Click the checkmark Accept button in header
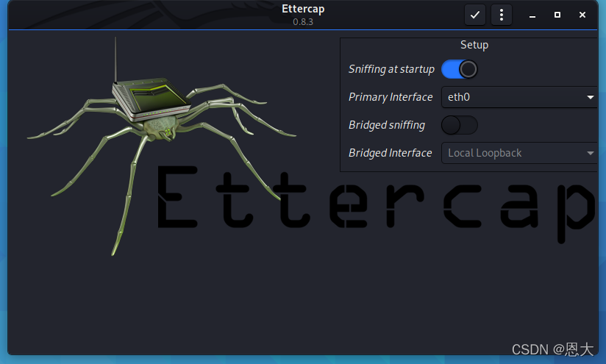This screenshot has height=364, width=606. pos(475,15)
